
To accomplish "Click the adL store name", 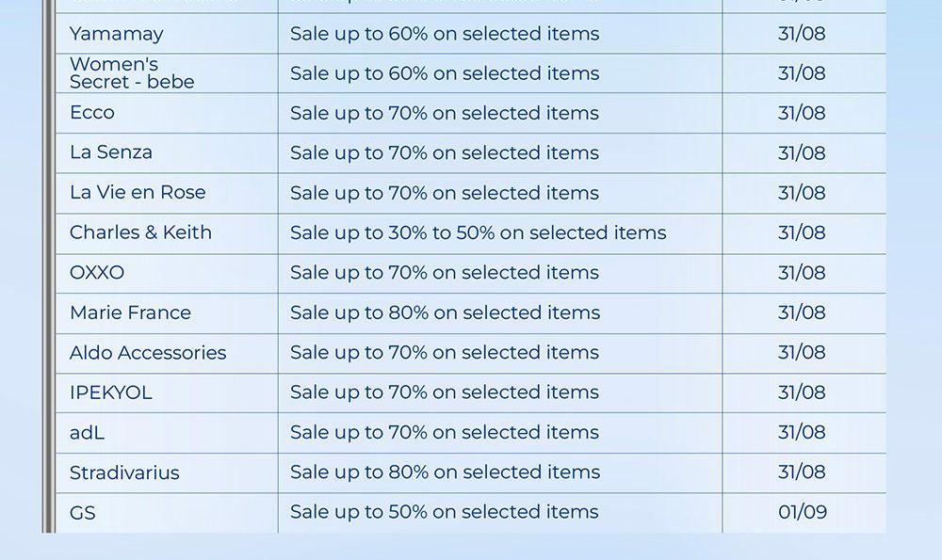I will 87,433.
